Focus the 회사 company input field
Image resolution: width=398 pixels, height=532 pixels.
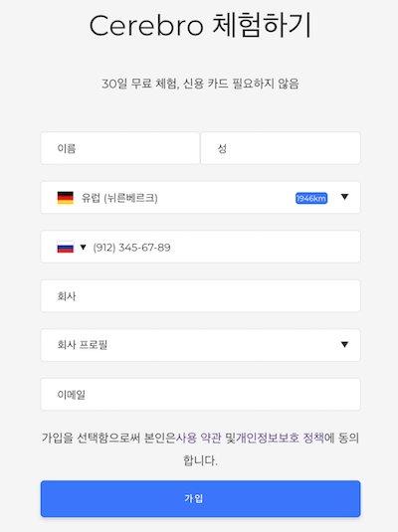(200, 296)
